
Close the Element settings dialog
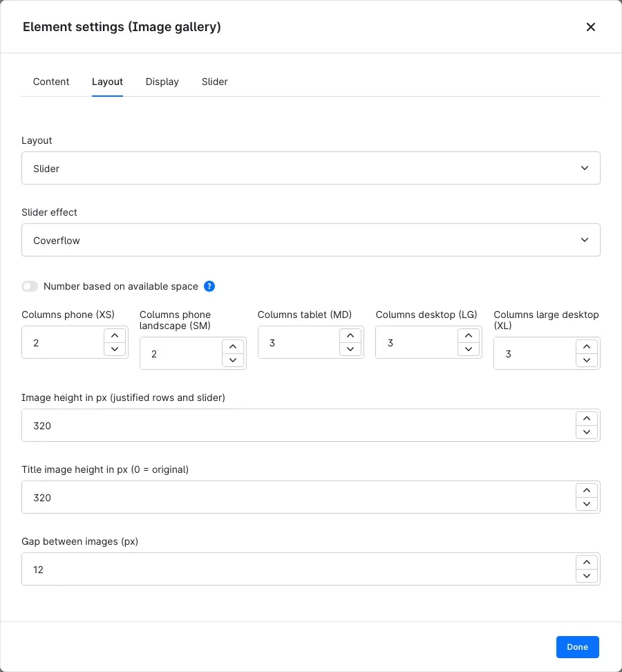click(x=590, y=27)
